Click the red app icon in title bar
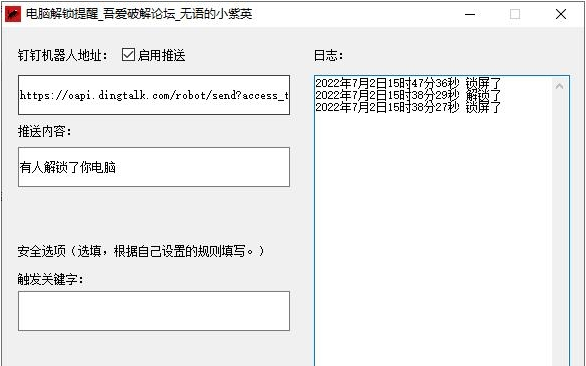586x366 pixels. click(13, 15)
